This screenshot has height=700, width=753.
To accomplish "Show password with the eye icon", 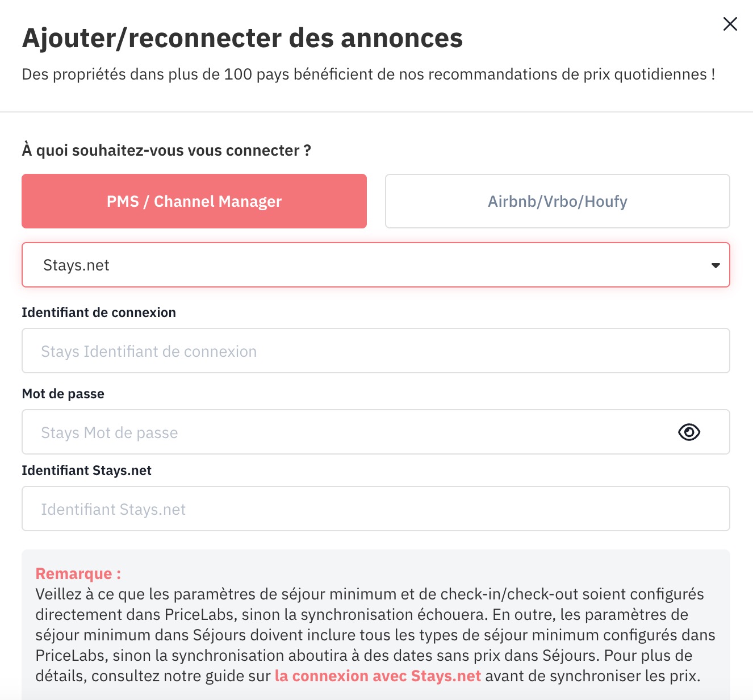I will [x=689, y=432].
